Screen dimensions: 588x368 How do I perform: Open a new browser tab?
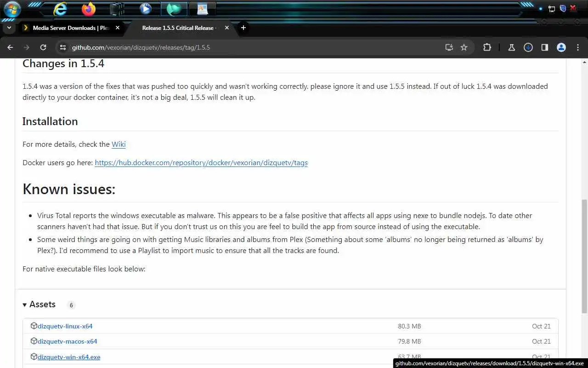coord(243,28)
